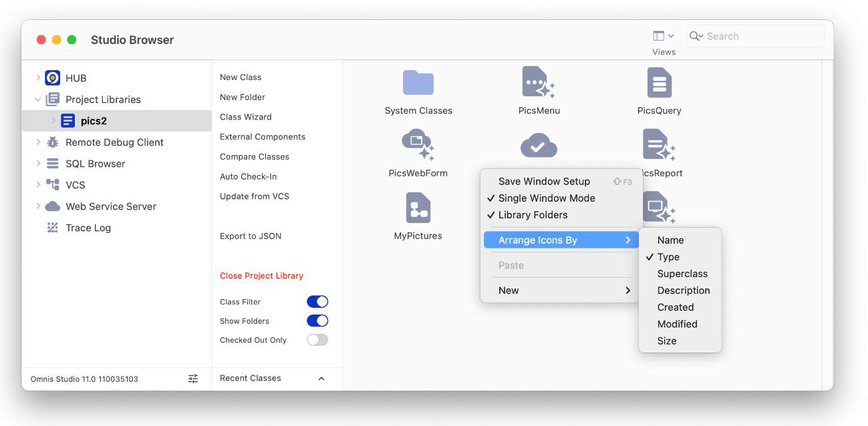Select the monitor window class icon
The image size is (868, 426).
pos(659,208)
